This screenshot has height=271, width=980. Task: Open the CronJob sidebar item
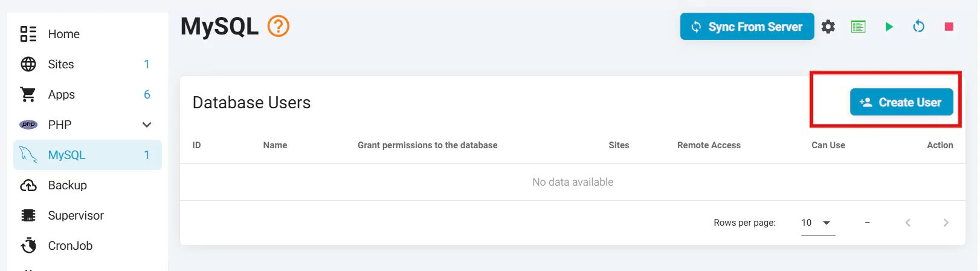(x=70, y=246)
